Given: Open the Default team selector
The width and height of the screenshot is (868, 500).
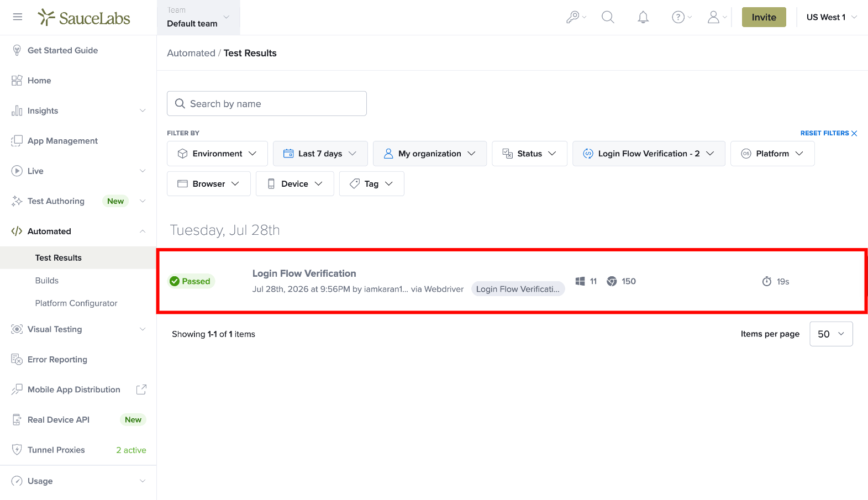Looking at the screenshot, I should [199, 18].
